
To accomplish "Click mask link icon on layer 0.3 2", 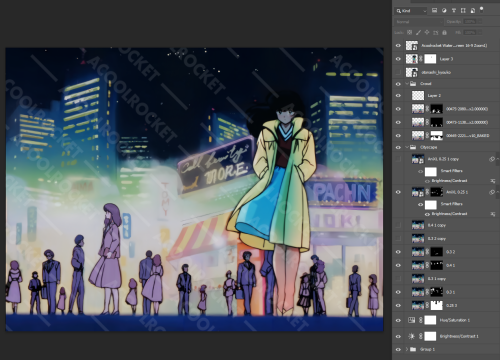I will click(x=427, y=252).
